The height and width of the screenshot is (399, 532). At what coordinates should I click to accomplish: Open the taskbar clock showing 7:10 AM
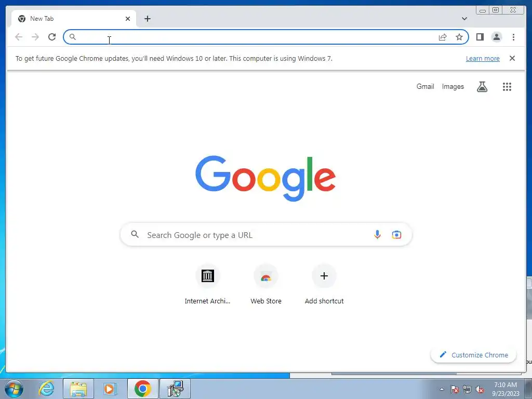[x=506, y=389]
